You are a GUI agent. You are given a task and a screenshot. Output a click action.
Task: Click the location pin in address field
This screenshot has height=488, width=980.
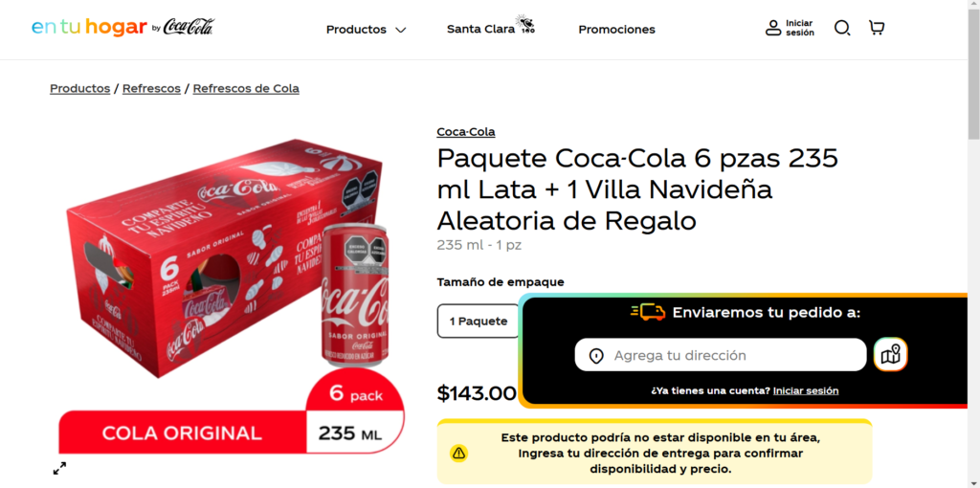click(596, 356)
